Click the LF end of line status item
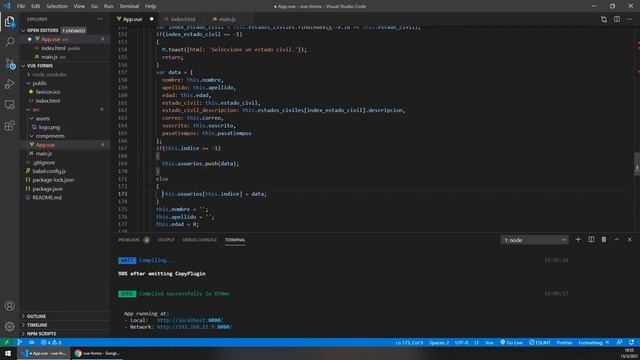The height and width of the screenshot is (360, 640). click(x=476, y=342)
